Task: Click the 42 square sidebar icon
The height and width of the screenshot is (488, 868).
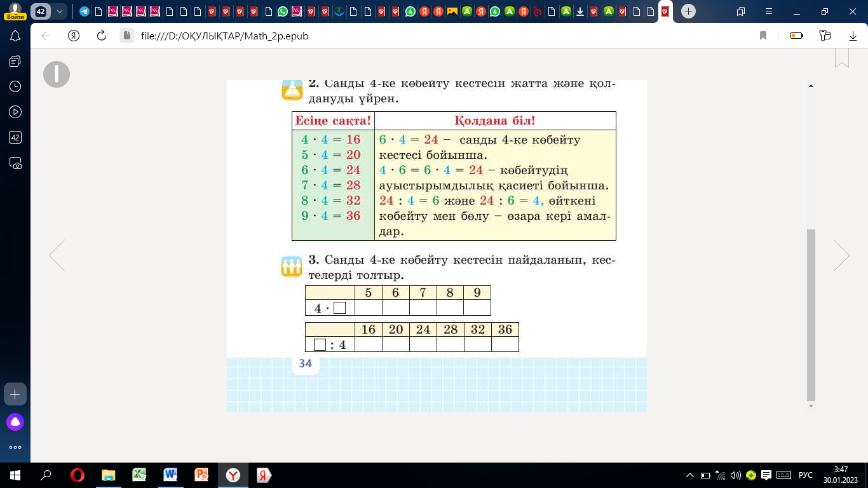Action: point(15,137)
